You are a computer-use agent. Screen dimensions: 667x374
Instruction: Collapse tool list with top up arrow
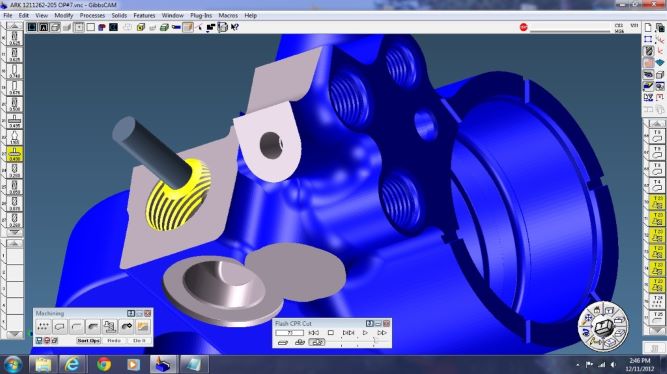point(14,26)
